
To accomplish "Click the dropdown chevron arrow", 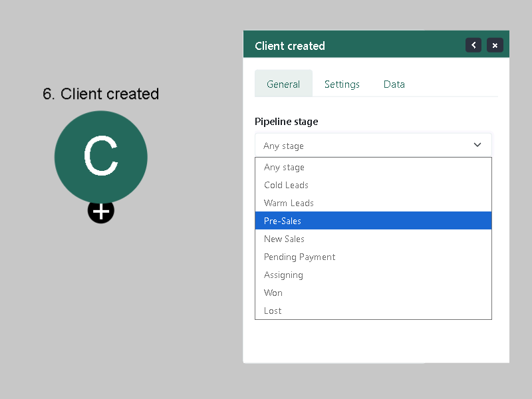I will tap(477, 145).
